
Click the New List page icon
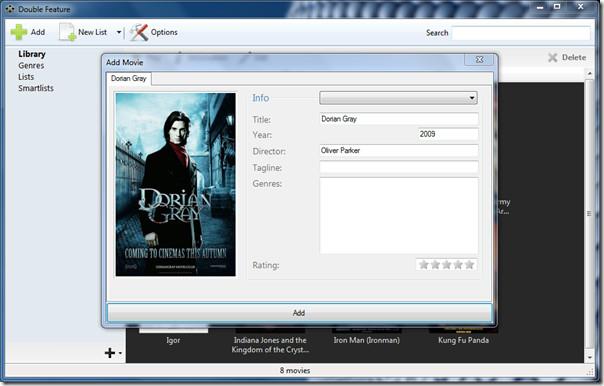coord(67,32)
